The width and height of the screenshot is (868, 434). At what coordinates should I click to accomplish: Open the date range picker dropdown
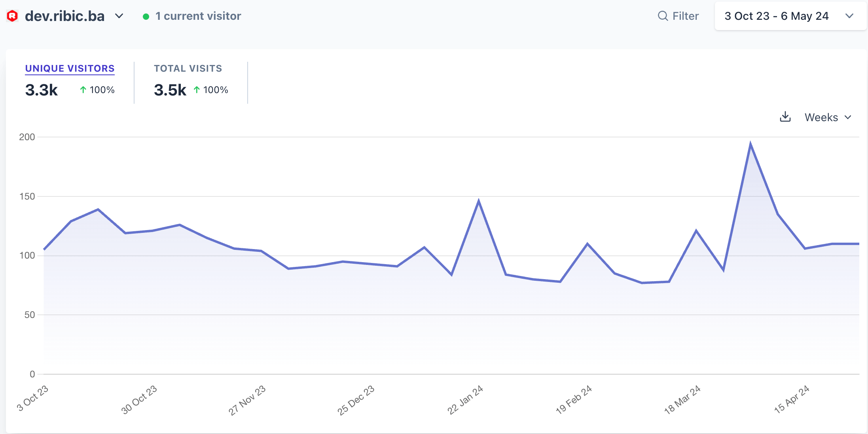790,16
